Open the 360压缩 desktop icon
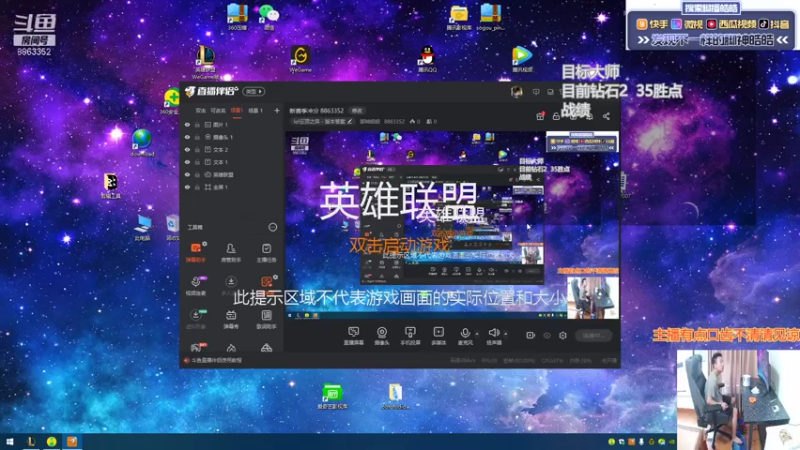The width and height of the screenshot is (800, 450). pos(237,17)
